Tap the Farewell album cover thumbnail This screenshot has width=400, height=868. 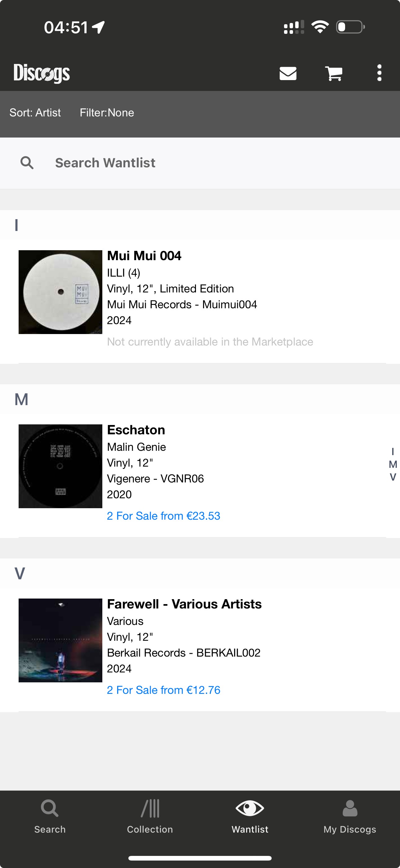[60, 640]
